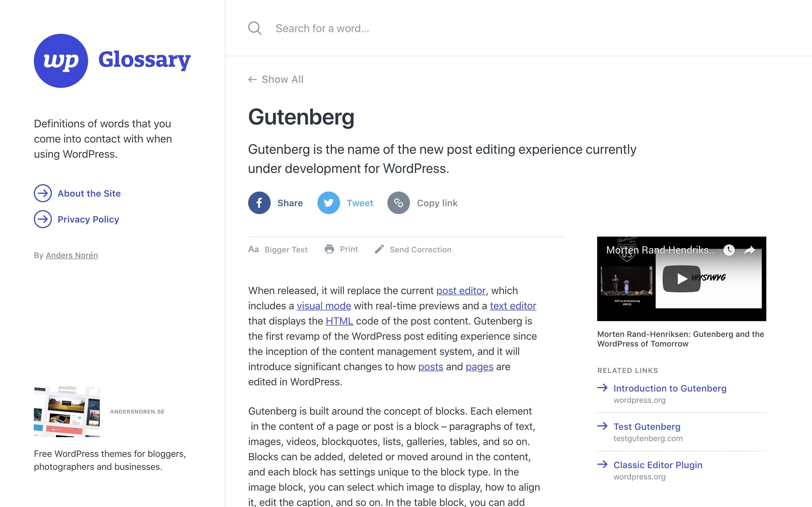Viewport: 812px width, 507px height.
Task: Click the Copy link chain icon
Action: click(x=398, y=203)
